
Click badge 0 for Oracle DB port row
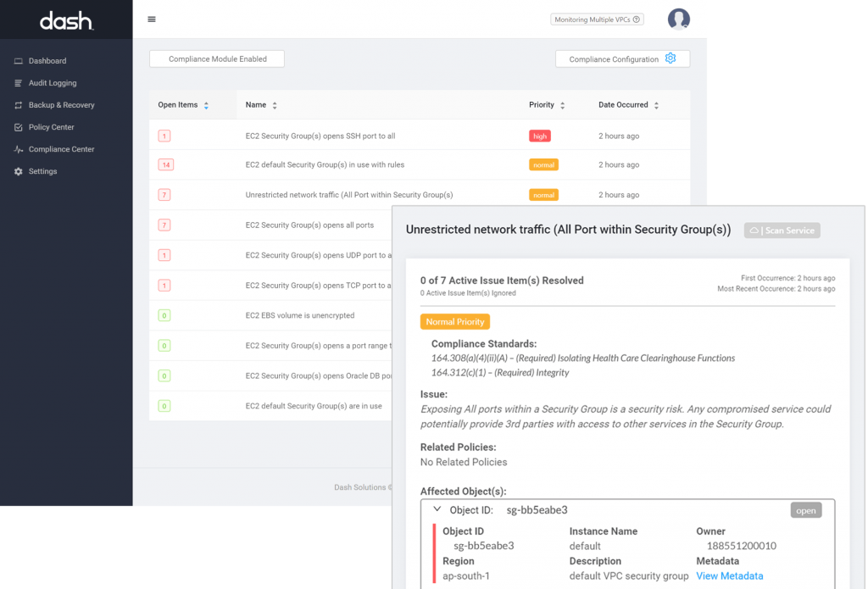point(164,376)
